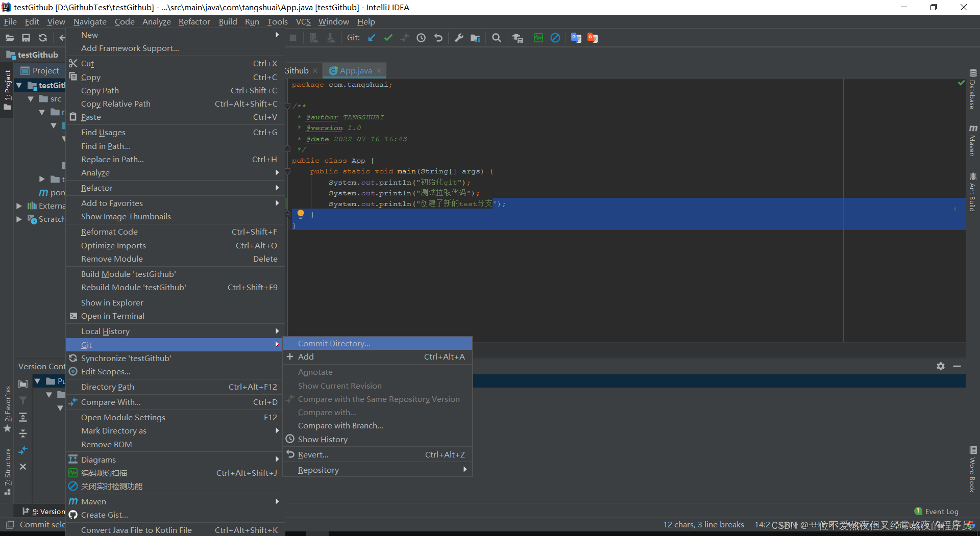Expand the Mark Directory as submenu
The width and height of the screenshot is (980, 536).
pos(176,430)
